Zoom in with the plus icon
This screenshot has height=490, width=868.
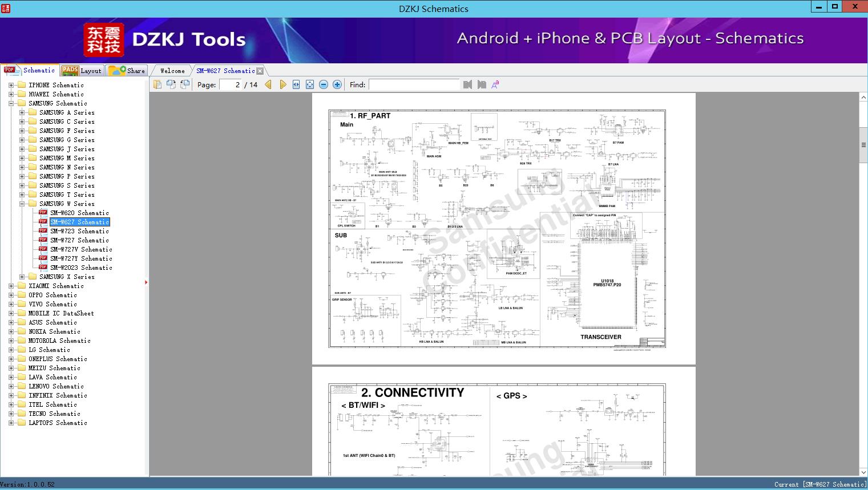point(337,84)
